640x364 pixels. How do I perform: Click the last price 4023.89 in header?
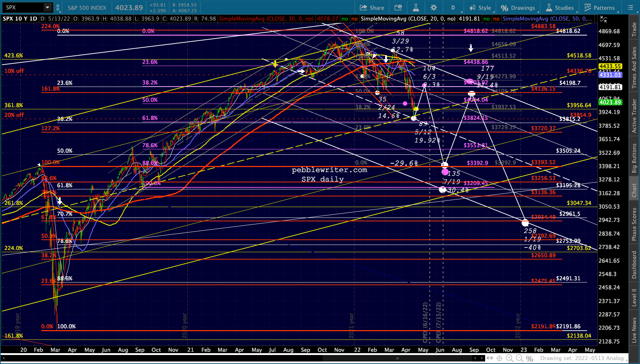(129, 8)
